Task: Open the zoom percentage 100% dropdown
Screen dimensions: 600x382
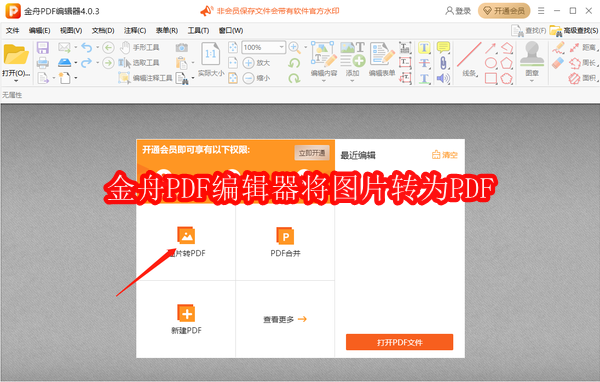Action: [282, 47]
